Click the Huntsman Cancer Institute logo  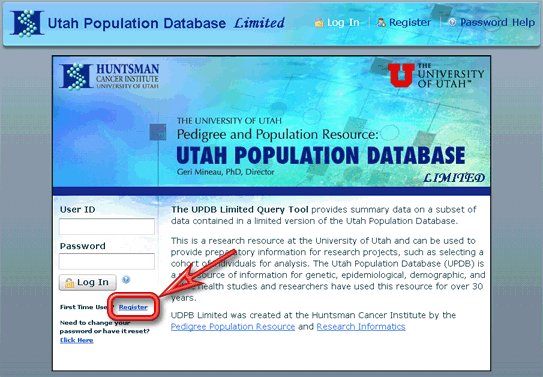(x=109, y=77)
